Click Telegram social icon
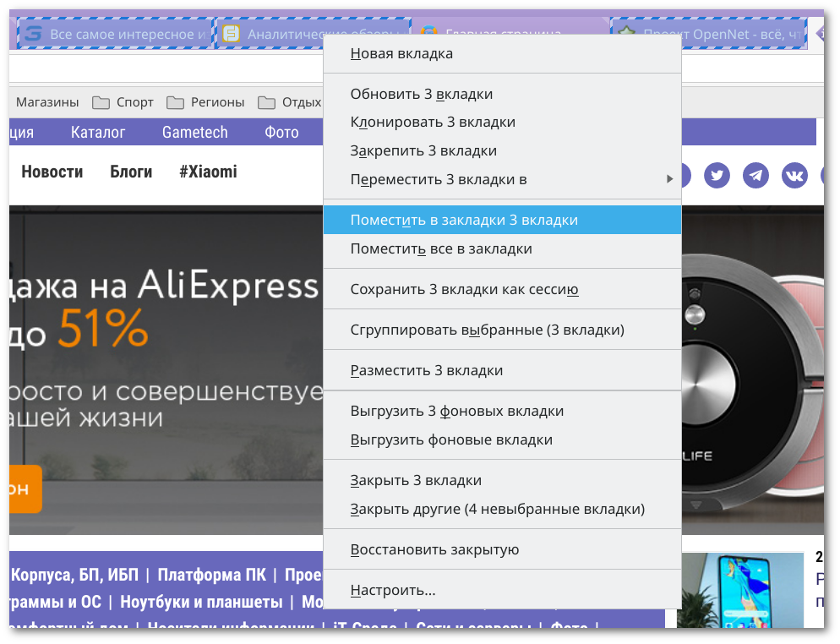Image resolution: width=840 pixels, height=644 pixels. pyautogui.click(x=755, y=175)
